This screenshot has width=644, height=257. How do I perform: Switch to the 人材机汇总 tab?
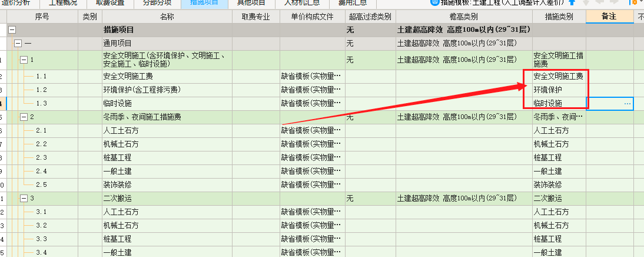point(302,4)
